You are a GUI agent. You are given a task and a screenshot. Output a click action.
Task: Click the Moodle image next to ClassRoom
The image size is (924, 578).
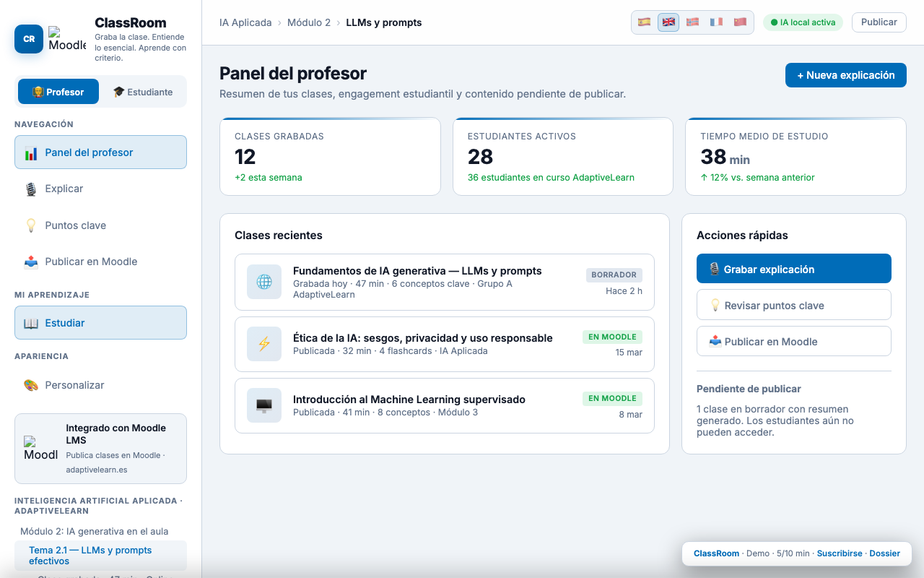coord(67,39)
